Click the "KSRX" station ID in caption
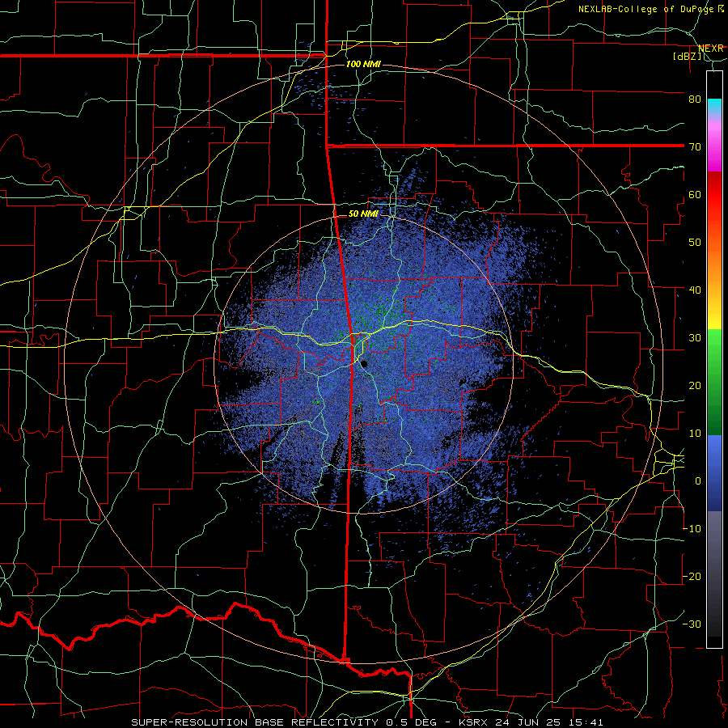The image size is (728, 728). click(x=472, y=722)
